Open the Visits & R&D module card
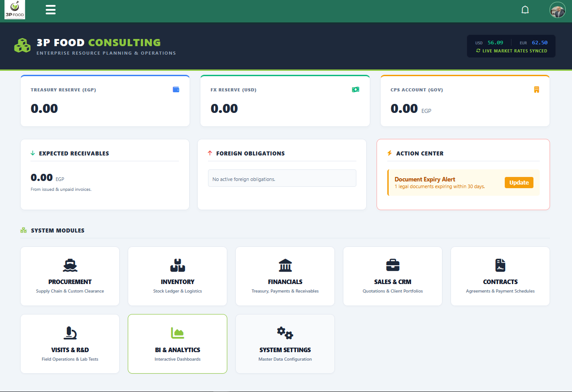This screenshot has height=392, width=572. point(70,344)
